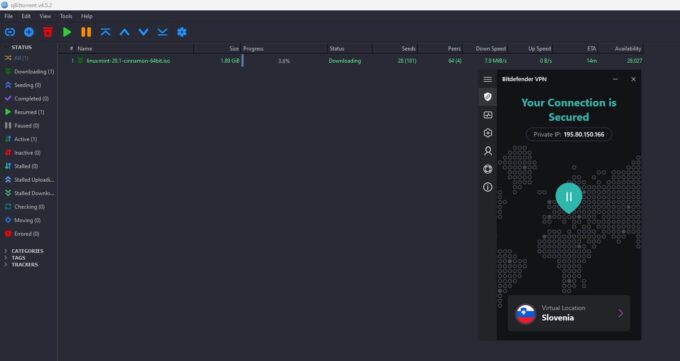Sort by Peers column header
The image size is (680, 361).
point(441,49)
